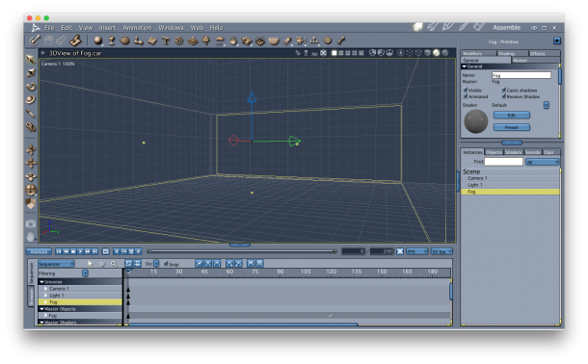This screenshot has width=588, height=364.
Task: Click the flame/fire primitive icon
Action: click(233, 40)
